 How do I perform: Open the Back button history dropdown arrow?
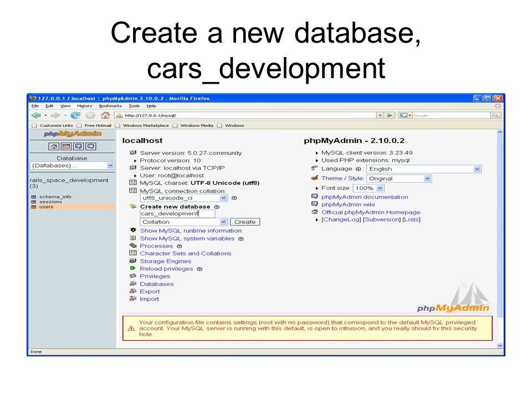[x=45, y=115]
